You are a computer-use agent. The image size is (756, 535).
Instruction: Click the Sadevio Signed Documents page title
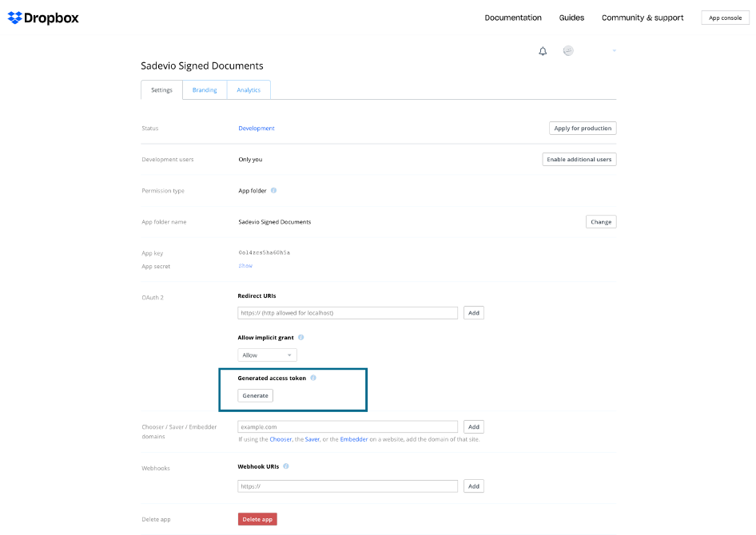(x=202, y=65)
